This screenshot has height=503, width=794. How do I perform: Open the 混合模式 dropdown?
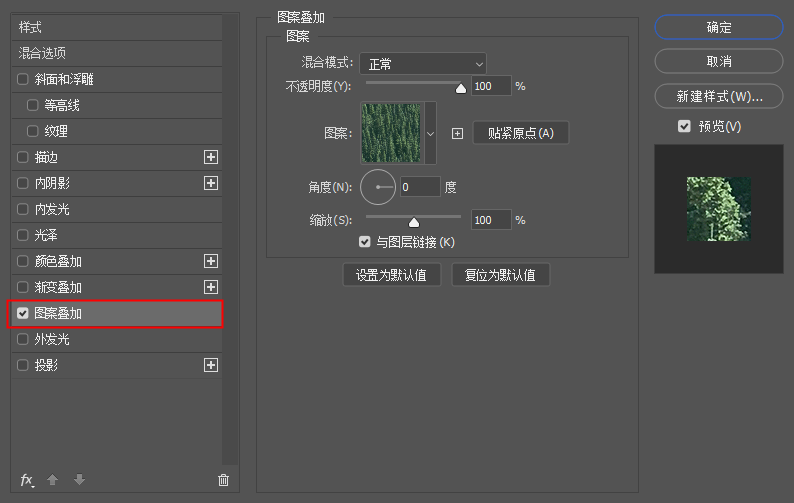pos(423,64)
